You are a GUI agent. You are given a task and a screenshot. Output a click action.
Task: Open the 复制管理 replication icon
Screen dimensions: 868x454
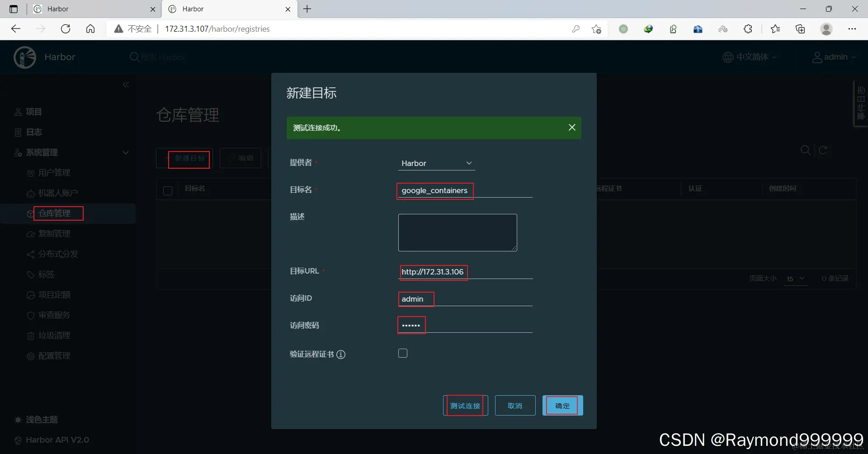click(x=30, y=234)
